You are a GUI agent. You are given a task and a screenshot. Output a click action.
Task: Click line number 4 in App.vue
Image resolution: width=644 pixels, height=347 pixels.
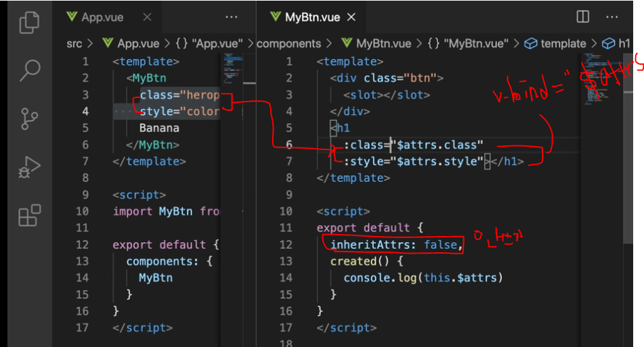tap(85, 111)
